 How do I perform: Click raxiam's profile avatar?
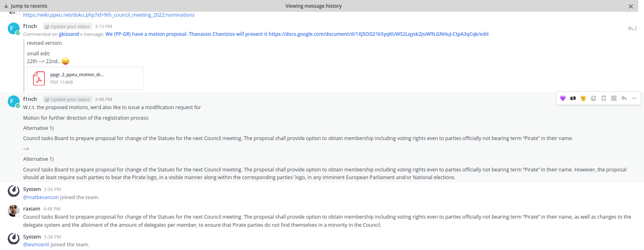point(14,211)
